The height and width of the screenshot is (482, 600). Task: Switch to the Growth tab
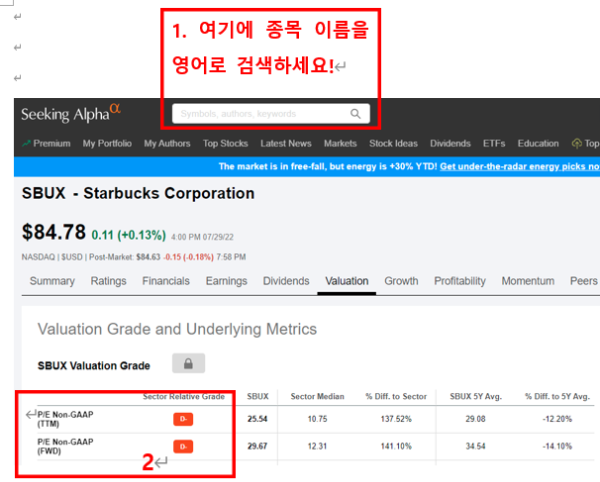click(x=401, y=281)
